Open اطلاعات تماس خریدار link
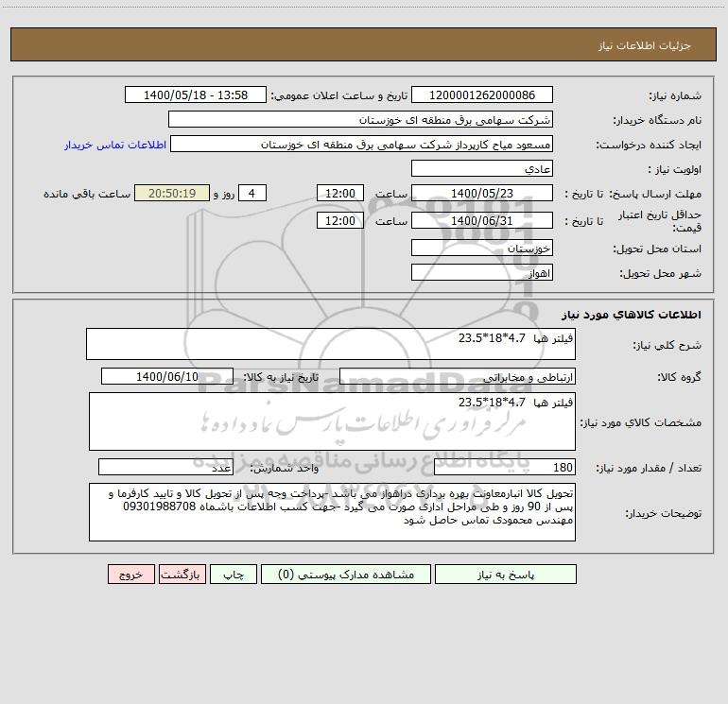Image resolution: width=728 pixels, height=704 pixels. pos(115,145)
